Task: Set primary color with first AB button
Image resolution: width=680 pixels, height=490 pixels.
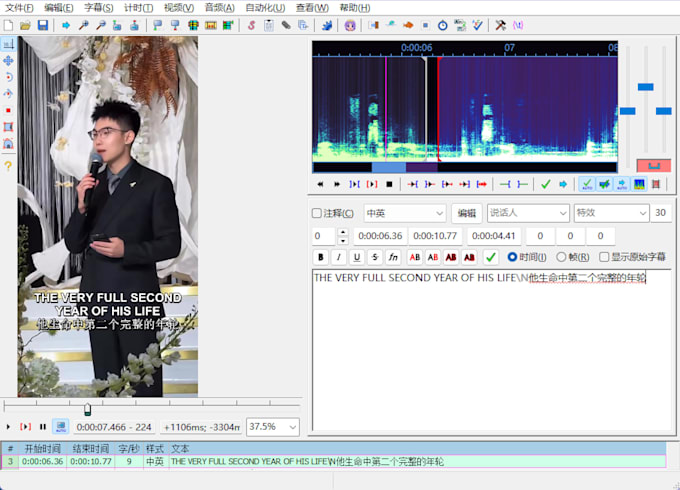Action: pos(415,257)
